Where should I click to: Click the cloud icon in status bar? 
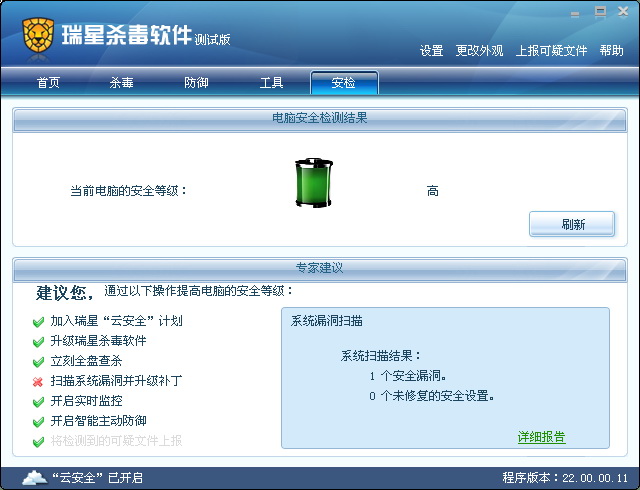tap(34, 477)
